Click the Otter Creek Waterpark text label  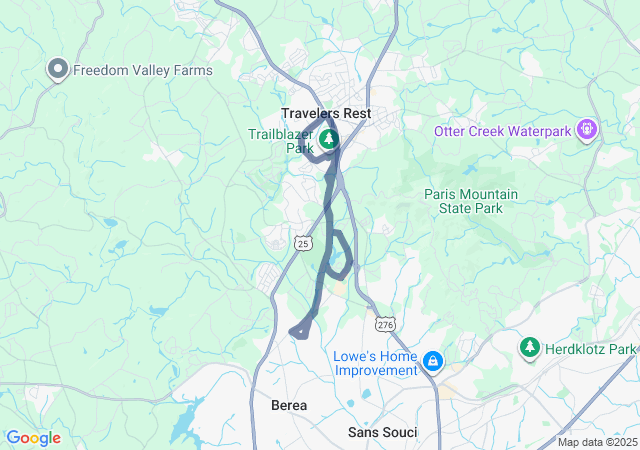(x=502, y=131)
